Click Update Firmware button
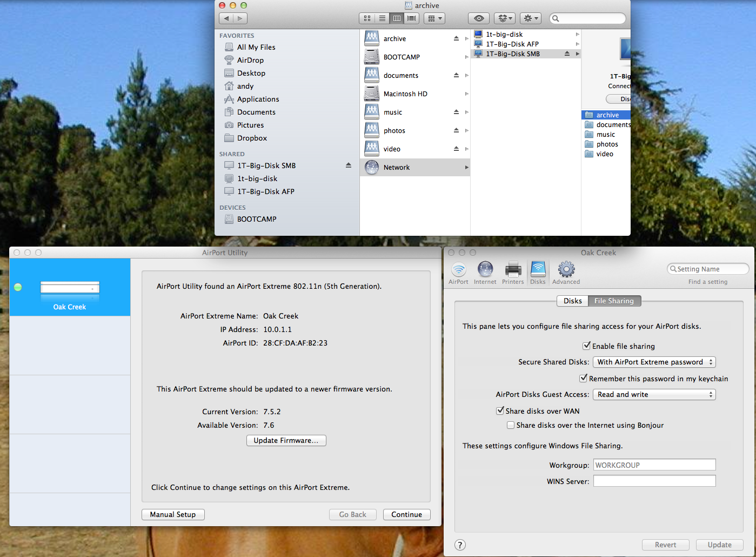This screenshot has width=756, height=557. (286, 440)
